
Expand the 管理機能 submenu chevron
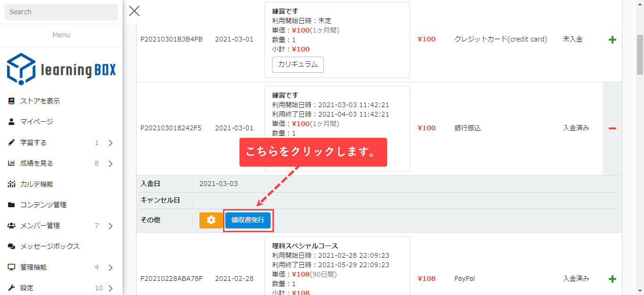click(x=110, y=268)
